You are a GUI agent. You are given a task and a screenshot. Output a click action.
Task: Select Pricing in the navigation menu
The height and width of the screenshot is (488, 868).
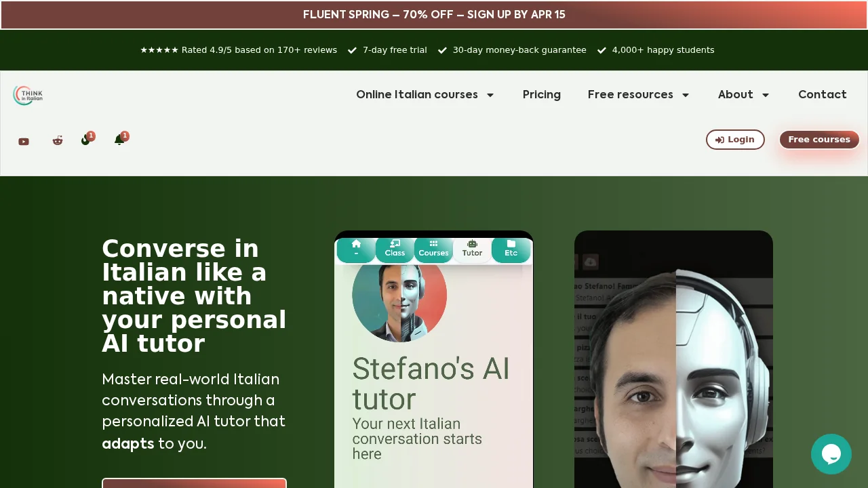click(541, 94)
